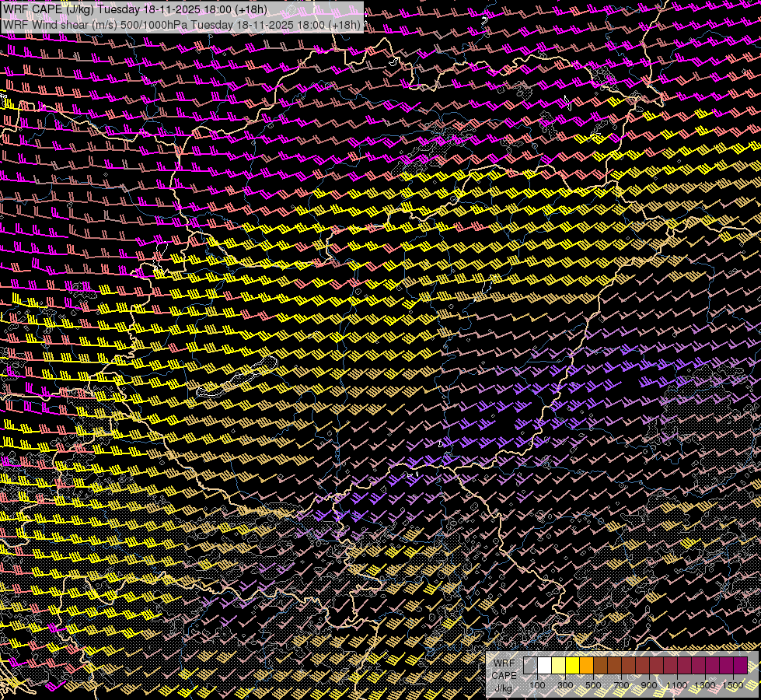Select the 1500 legend value
761x700 pixels.
pyautogui.click(x=733, y=685)
